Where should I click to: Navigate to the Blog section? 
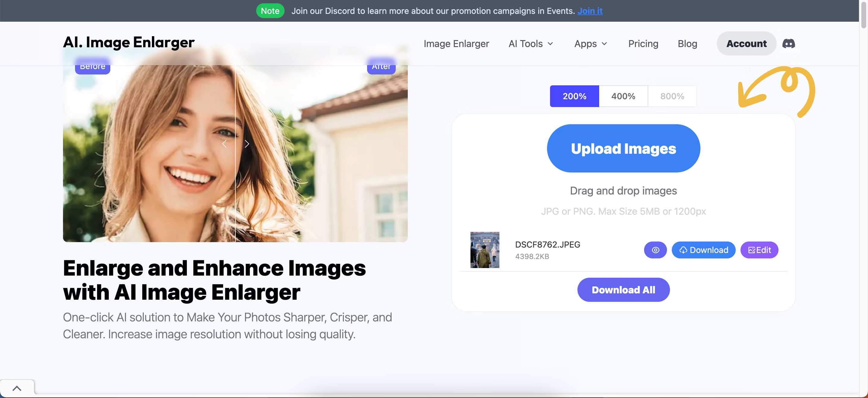(687, 43)
